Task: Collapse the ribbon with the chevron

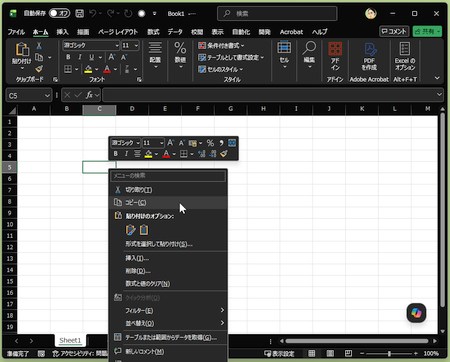Action: [437, 78]
